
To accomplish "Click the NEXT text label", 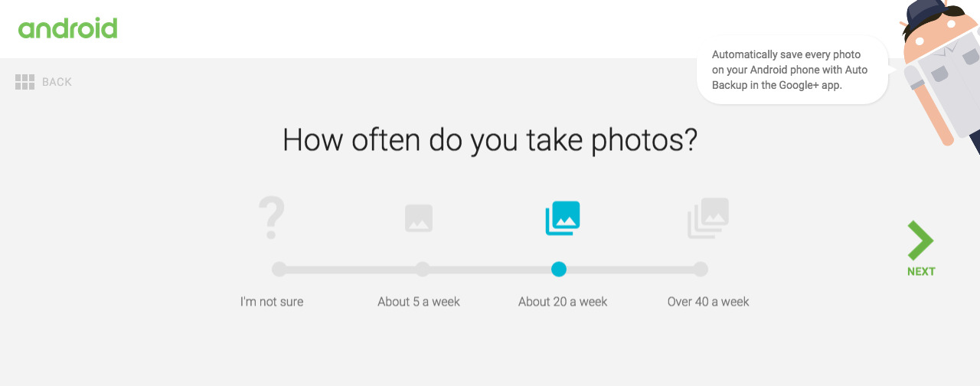I will pyautogui.click(x=921, y=272).
